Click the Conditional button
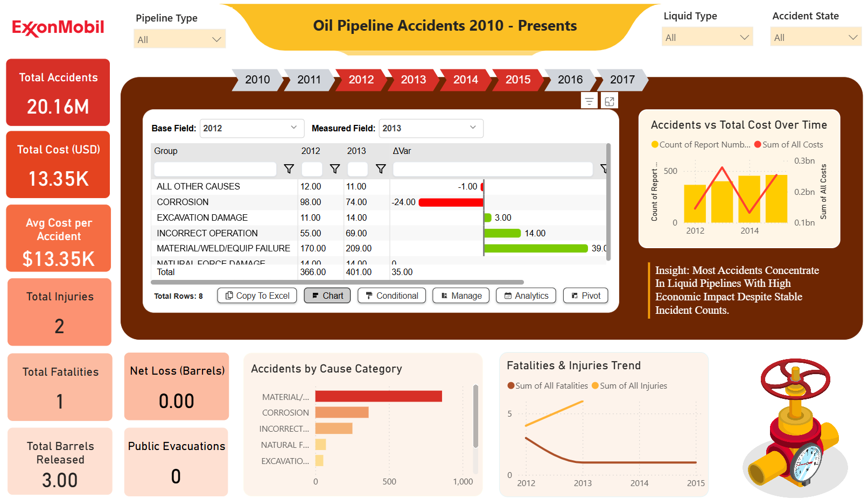 392,296
